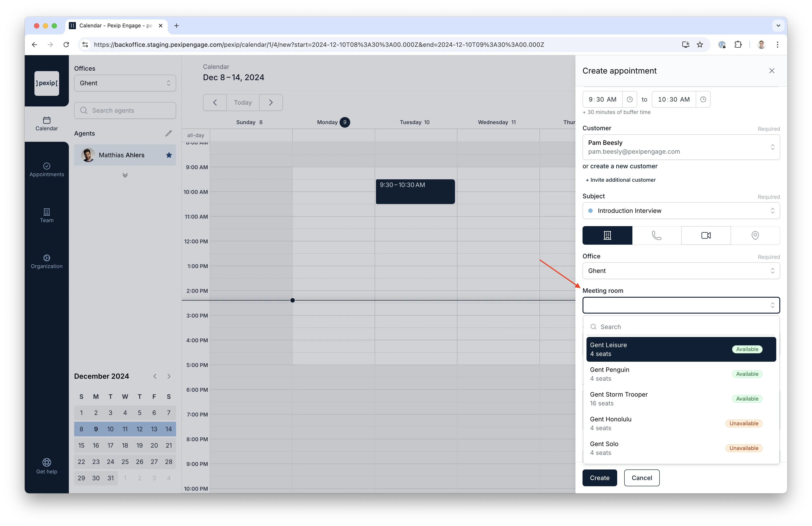Pick the on-location pin meeting type
Image resolution: width=812 pixels, height=526 pixels.
(755, 236)
